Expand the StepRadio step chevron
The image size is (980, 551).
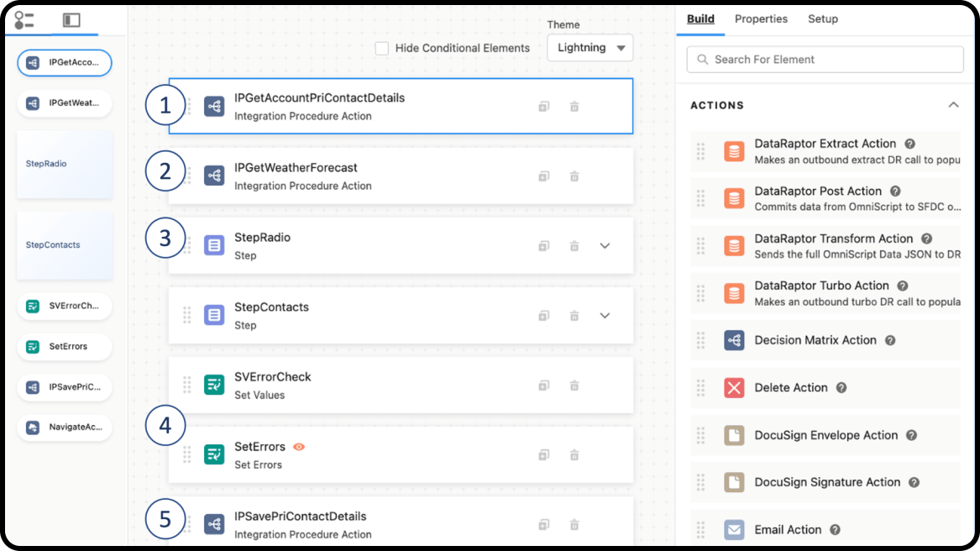point(605,246)
